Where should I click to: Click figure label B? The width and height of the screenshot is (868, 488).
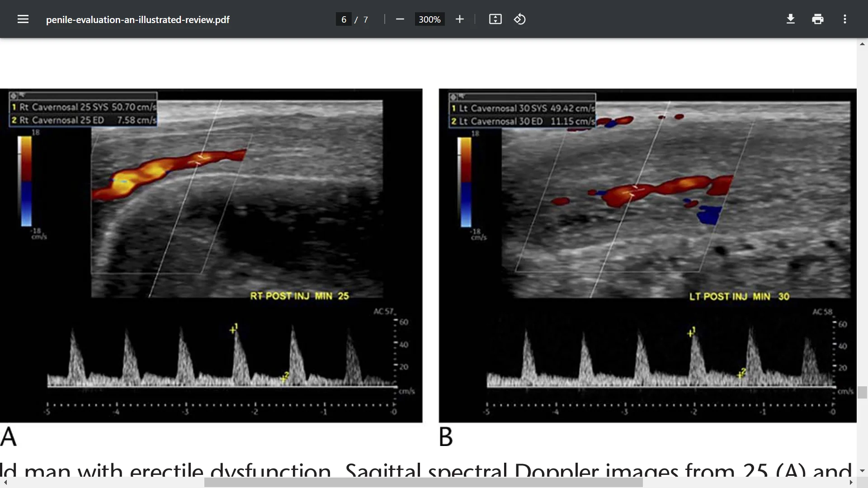coord(446,436)
